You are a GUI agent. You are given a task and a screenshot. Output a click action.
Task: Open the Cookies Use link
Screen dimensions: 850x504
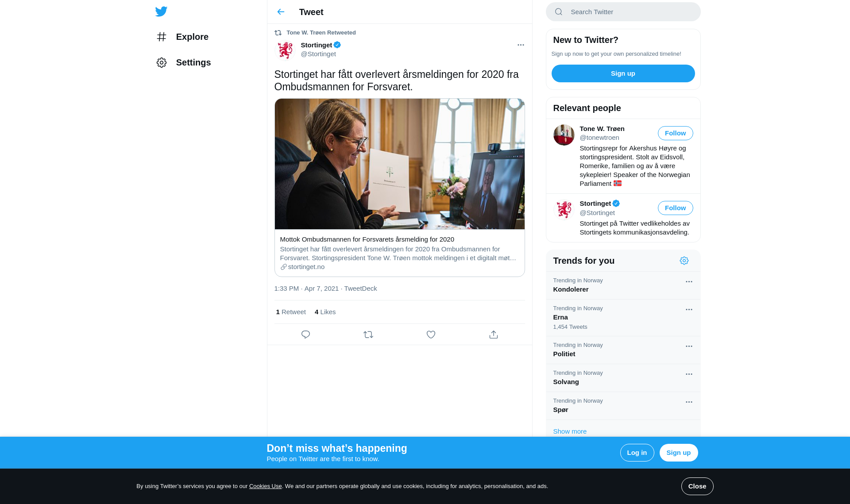coord(266,486)
